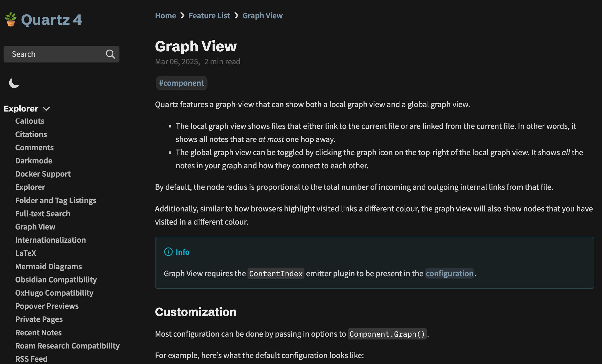Collapse the Explorer section chevron
This screenshot has height=364, width=602.
pyautogui.click(x=46, y=109)
